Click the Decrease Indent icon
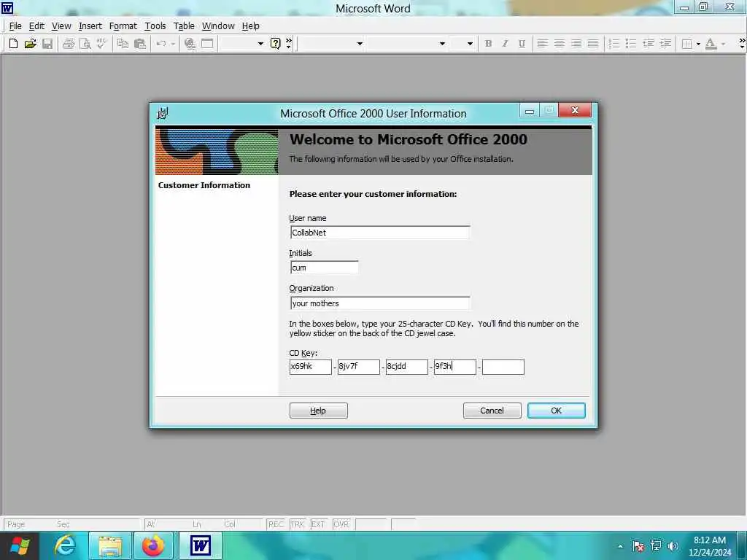This screenshot has height=560, width=747. point(648,44)
